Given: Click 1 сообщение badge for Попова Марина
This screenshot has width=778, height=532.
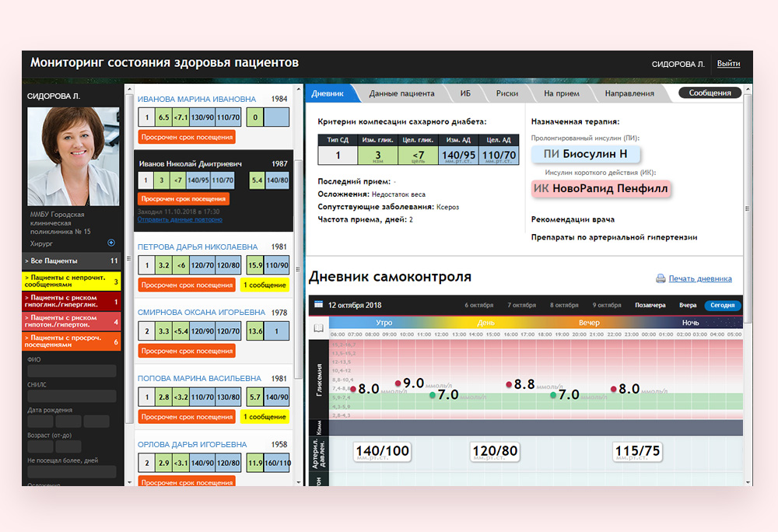Looking at the screenshot, I should click(265, 417).
